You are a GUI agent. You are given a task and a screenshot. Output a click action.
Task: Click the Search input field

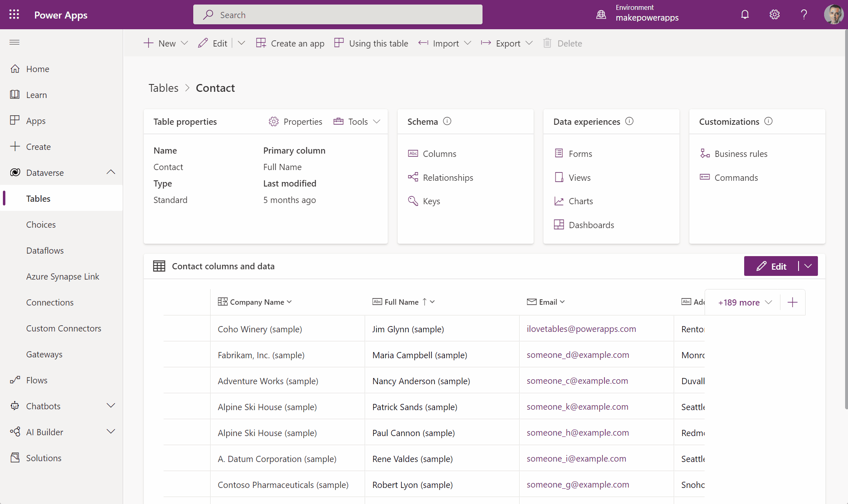coord(338,14)
